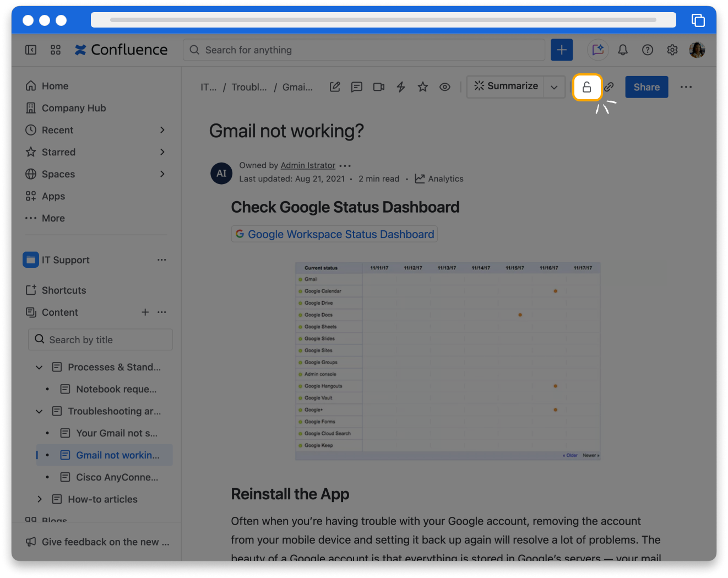Expand the Starred chevron
This screenshot has width=728, height=578.
coord(162,152)
